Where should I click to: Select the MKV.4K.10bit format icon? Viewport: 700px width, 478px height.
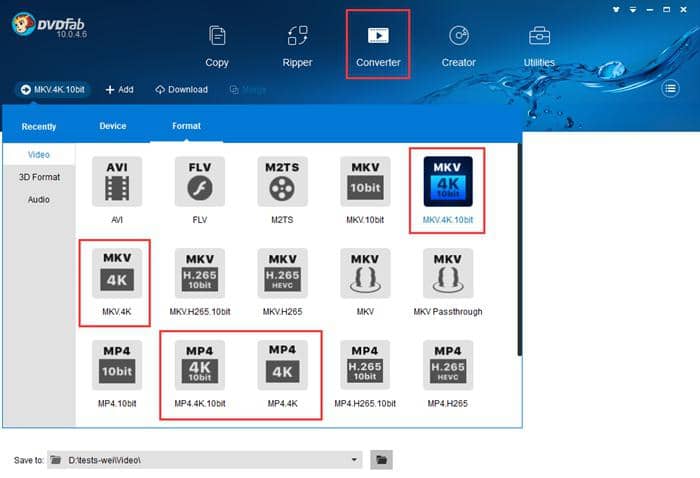[447, 182]
